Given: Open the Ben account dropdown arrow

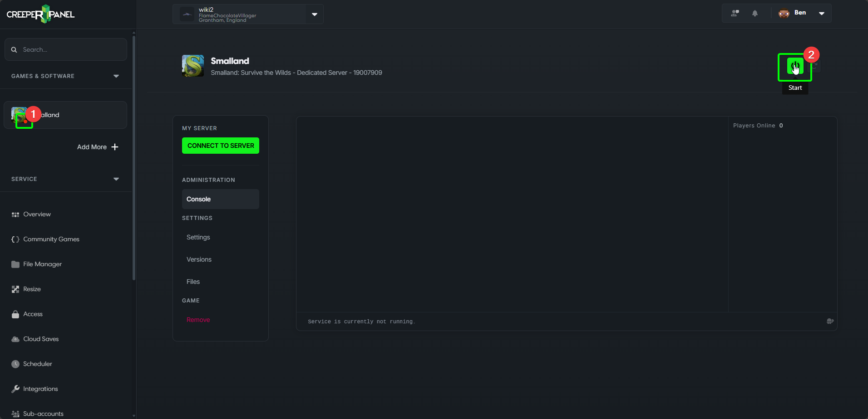Looking at the screenshot, I should [x=822, y=13].
